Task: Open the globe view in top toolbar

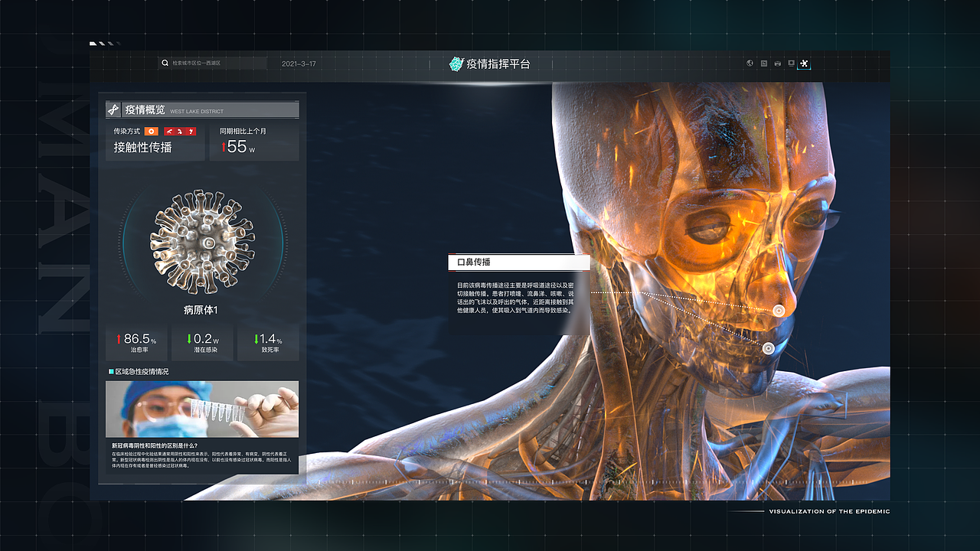Action: tap(750, 64)
